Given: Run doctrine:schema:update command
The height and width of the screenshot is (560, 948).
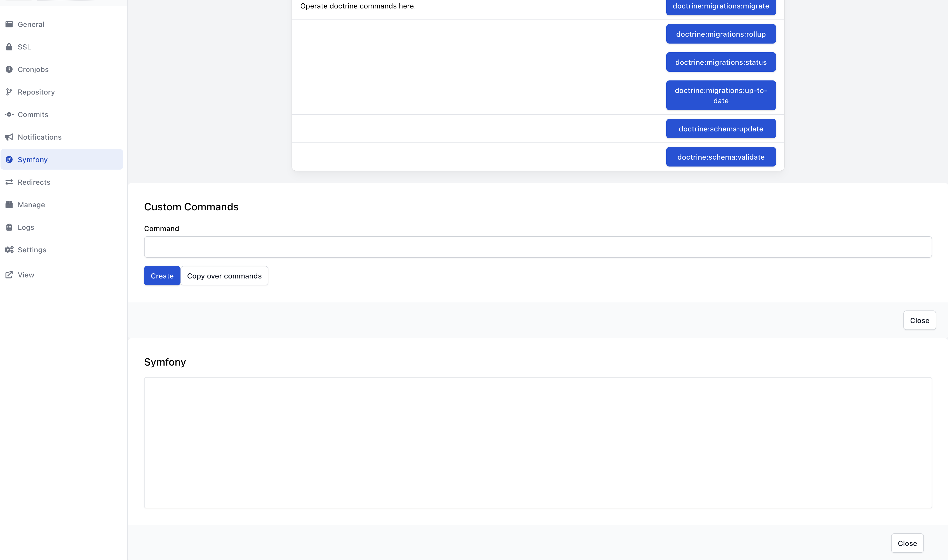Looking at the screenshot, I should [721, 129].
